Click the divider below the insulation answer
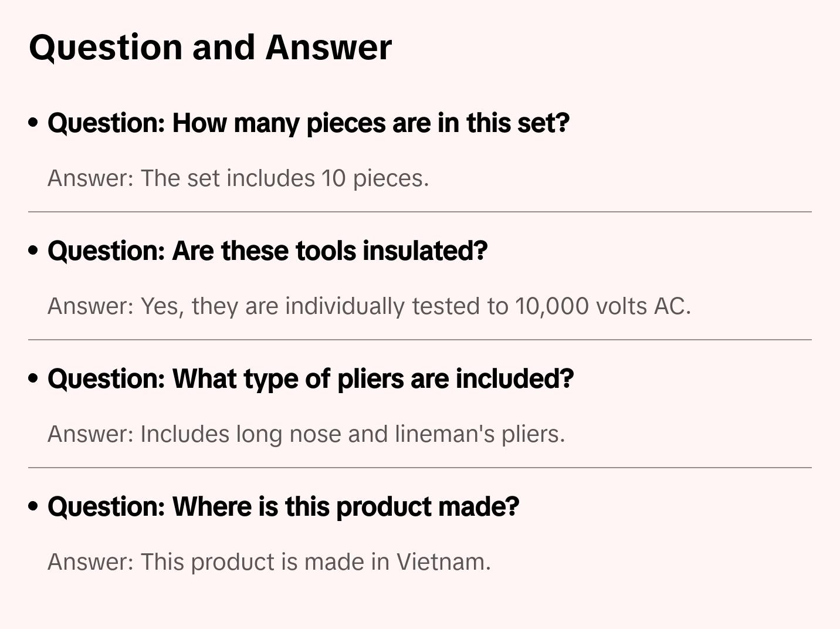Viewport: 840px width, 629px height. [420, 340]
